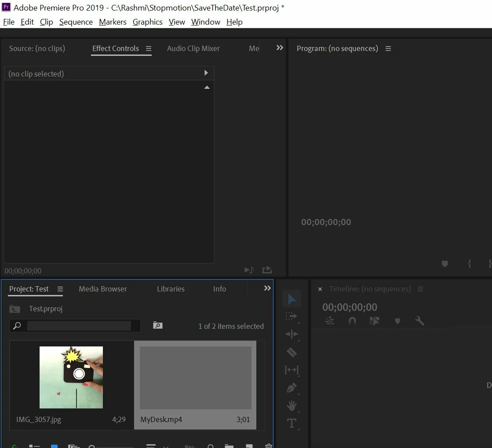The height and width of the screenshot is (448, 492).
Task: Select the Ripple Edit tool
Action: click(x=292, y=334)
